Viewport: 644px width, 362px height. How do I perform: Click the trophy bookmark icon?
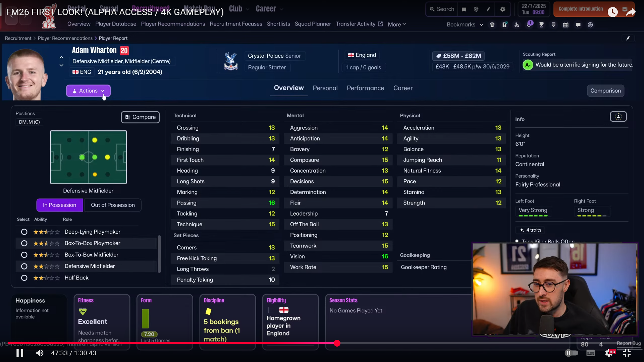coord(541,25)
